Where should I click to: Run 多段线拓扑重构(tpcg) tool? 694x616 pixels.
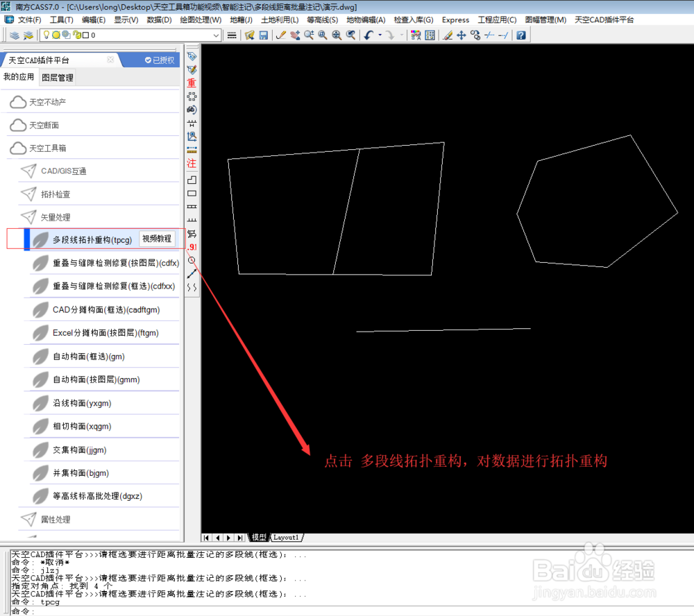tap(92, 240)
